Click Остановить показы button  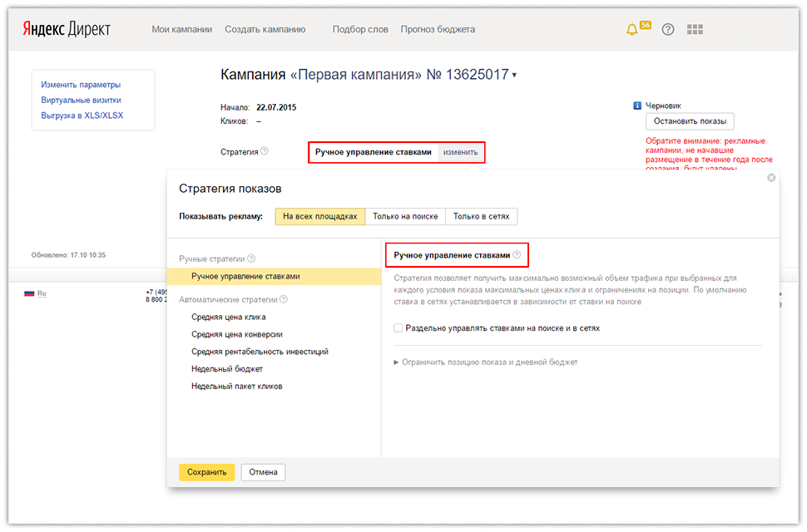tap(690, 121)
